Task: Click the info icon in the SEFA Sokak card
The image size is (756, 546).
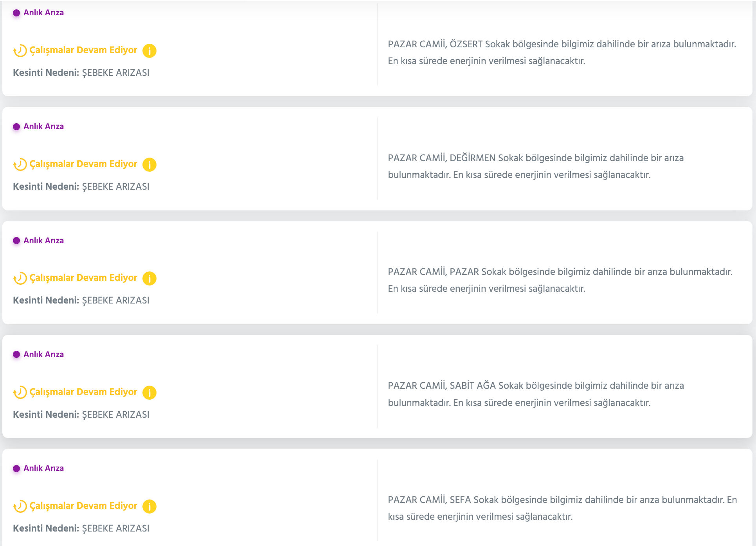Action: pyautogui.click(x=149, y=506)
